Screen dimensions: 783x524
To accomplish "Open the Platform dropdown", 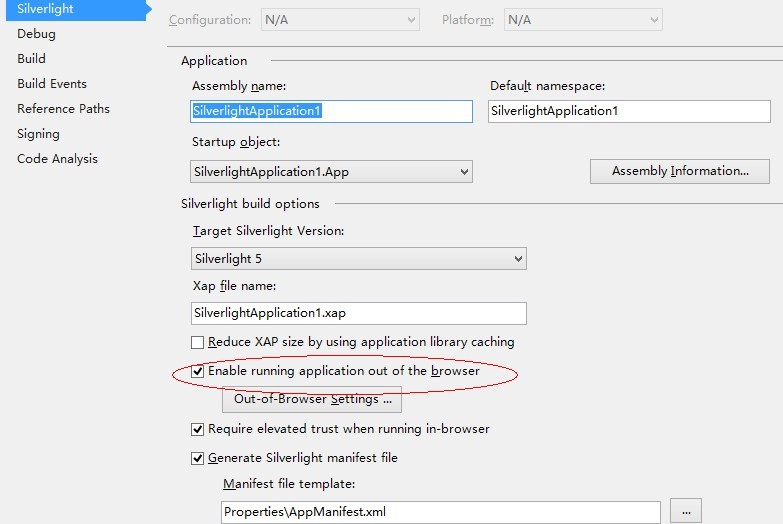I will (x=583, y=20).
